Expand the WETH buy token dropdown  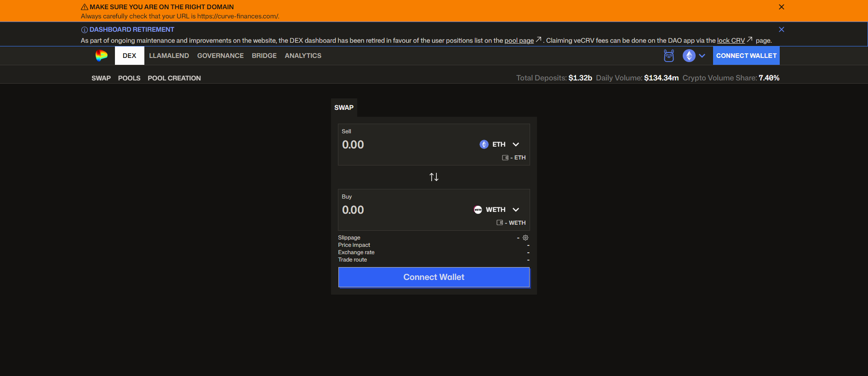click(x=516, y=210)
